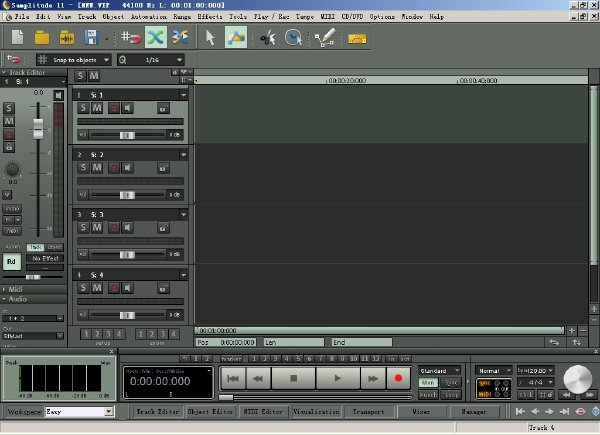Load an audio file with the waveform folder icon

coord(67,37)
